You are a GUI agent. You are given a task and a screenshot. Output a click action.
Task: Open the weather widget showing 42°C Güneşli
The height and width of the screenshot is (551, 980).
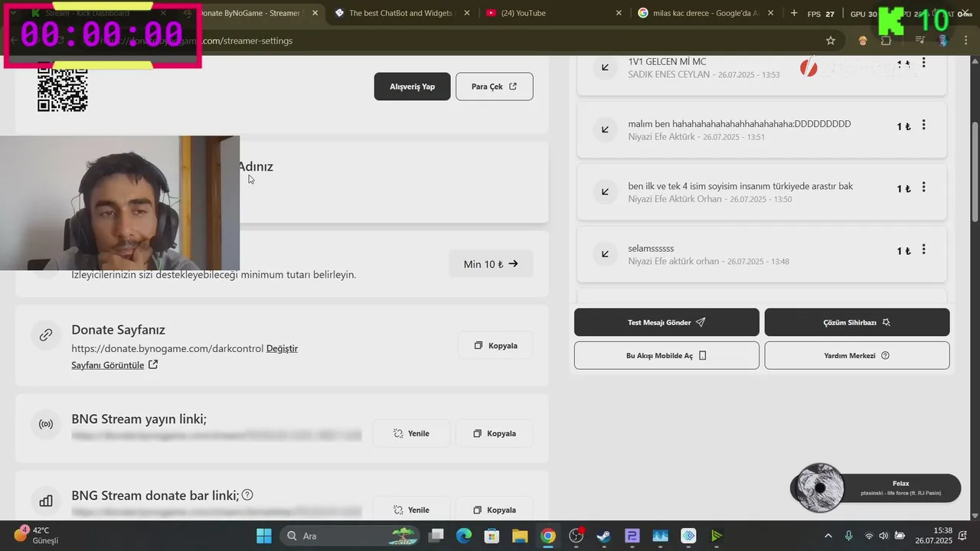click(x=36, y=535)
